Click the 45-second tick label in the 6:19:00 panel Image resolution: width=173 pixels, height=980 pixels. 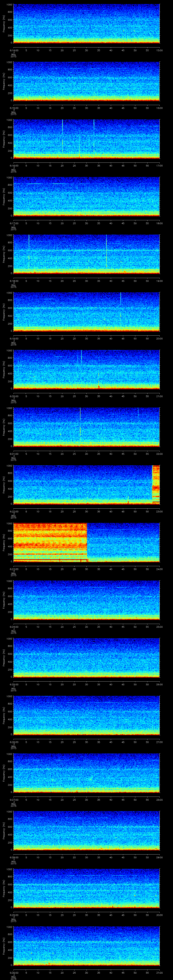click(123, 339)
